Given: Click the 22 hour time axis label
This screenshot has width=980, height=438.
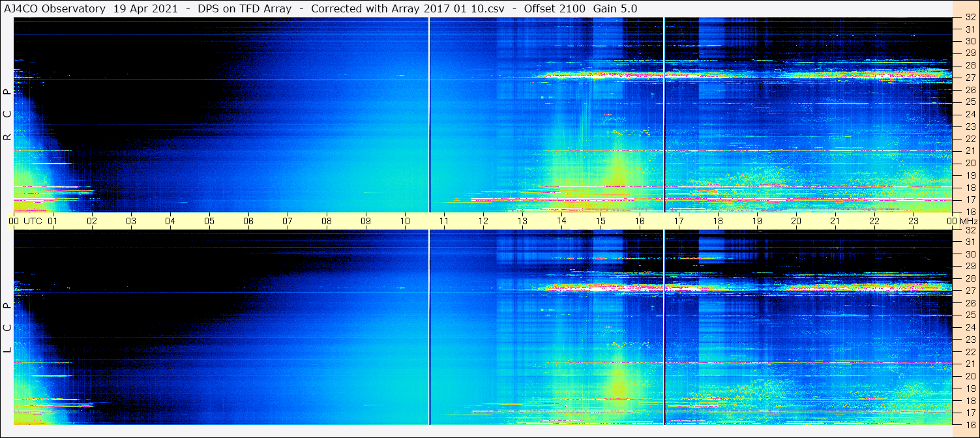Looking at the screenshot, I should pos(874,222).
